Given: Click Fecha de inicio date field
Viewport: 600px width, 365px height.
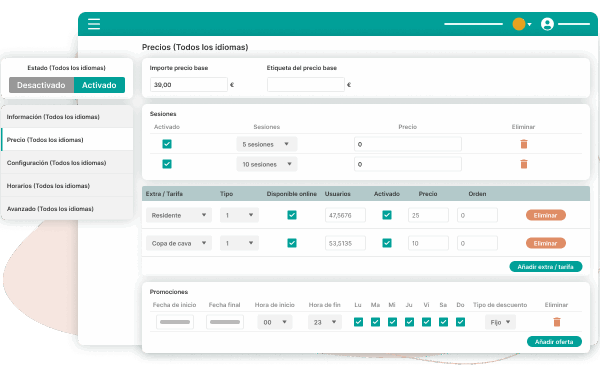Looking at the screenshot, I should (175, 322).
